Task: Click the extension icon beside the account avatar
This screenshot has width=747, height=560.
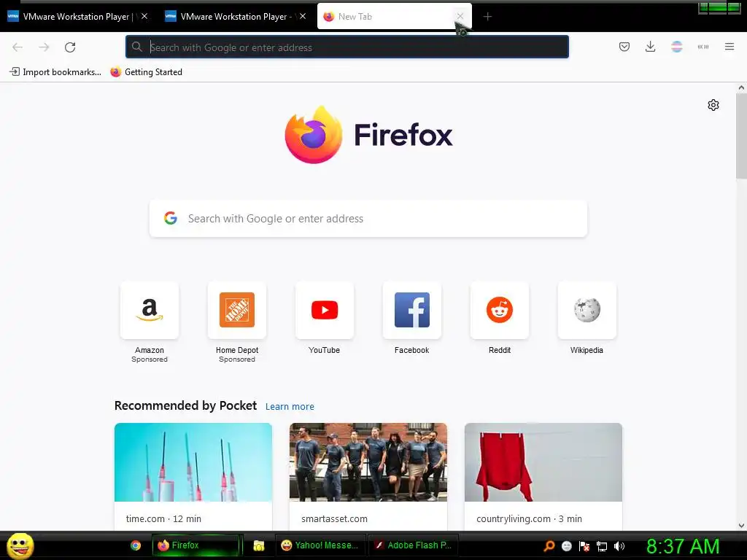Action: [x=703, y=47]
